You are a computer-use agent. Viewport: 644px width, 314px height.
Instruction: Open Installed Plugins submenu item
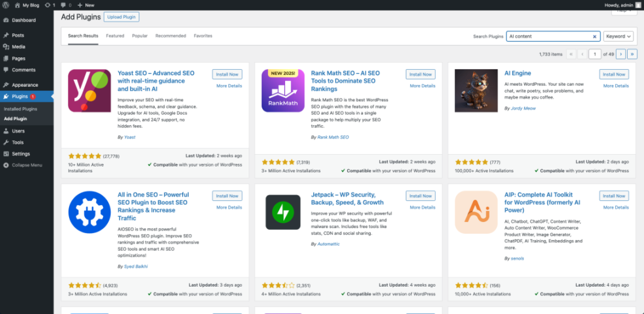(x=20, y=109)
